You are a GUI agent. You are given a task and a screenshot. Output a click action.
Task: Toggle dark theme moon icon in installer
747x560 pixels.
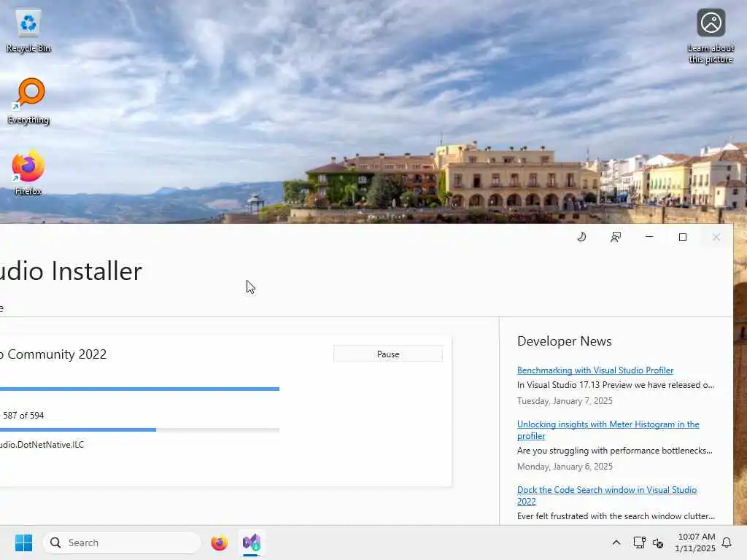581,237
